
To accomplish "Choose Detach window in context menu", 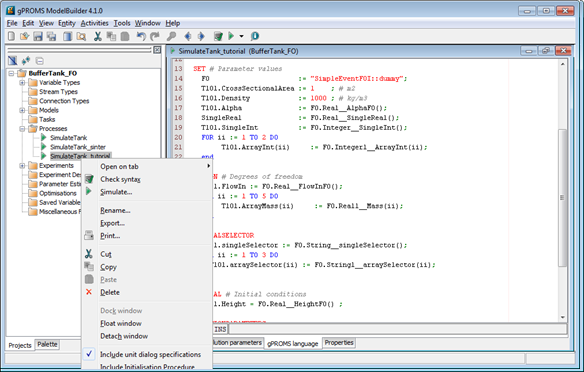I will click(147, 336).
